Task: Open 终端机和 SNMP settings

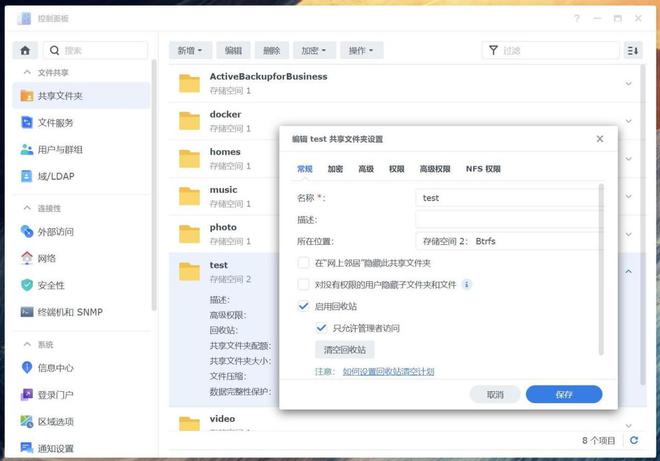Action: click(69, 312)
